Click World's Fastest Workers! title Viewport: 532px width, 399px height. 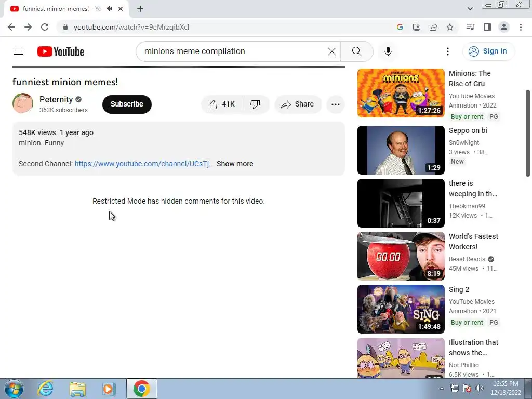pyautogui.click(x=473, y=242)
